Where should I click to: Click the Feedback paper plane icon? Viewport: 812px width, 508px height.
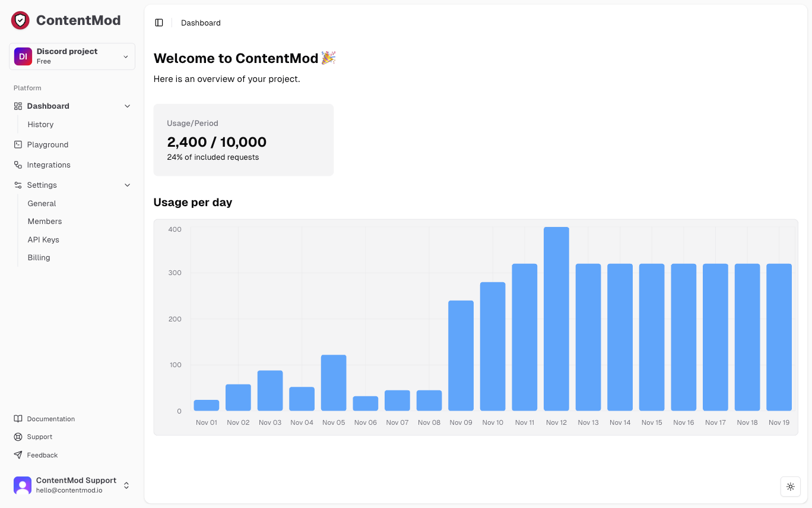coord(18,455)
